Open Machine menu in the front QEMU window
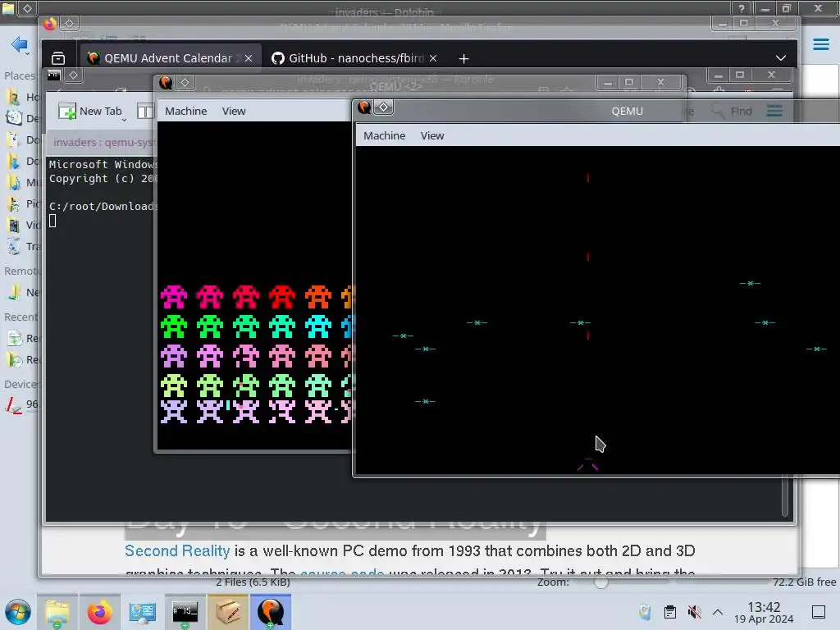Viewport: 840px width, 630px height. coord(384,135)
